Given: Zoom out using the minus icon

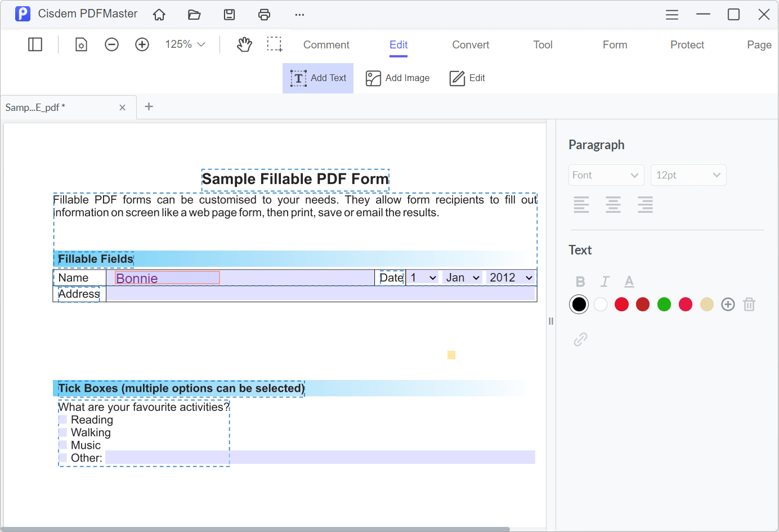Looking at the screenshot, I should pyautogui.click(x=111, y=44).
